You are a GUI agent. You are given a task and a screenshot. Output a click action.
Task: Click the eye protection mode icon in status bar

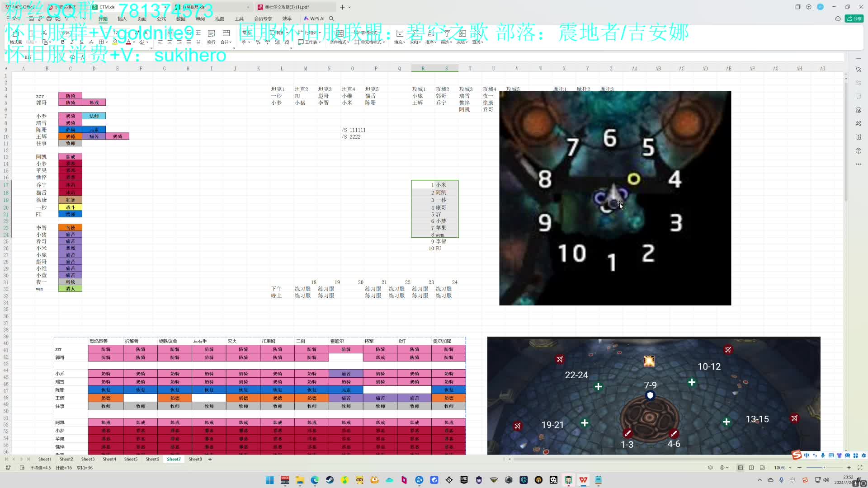pos(710,468)
